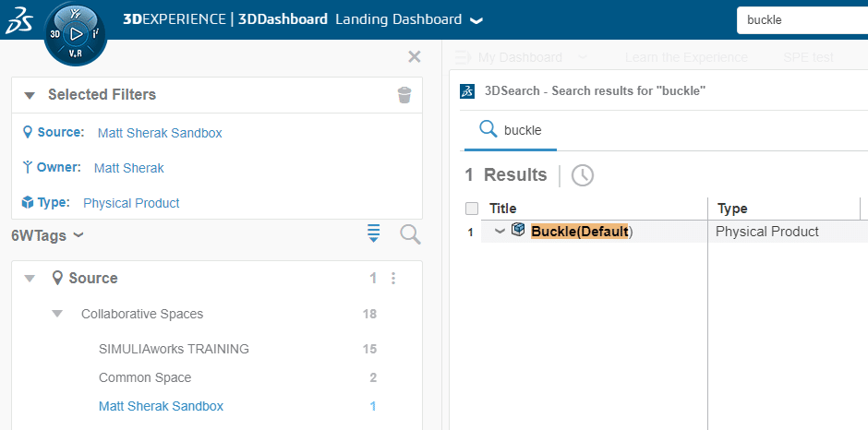Click the magnifier in the buckle tab

pyautogui.click(x=488, y=129)
